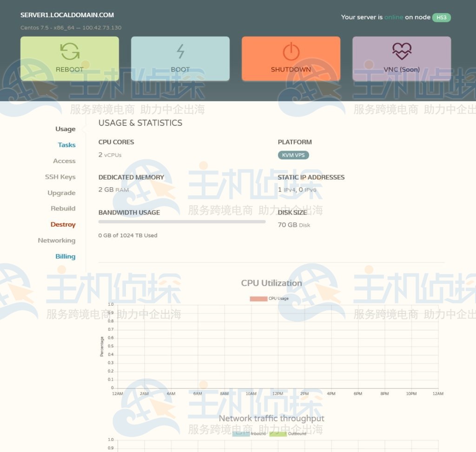This screenshot has height=452, width=476.
Task: Open the Upgrade section
Action: [x=61, y=193]
